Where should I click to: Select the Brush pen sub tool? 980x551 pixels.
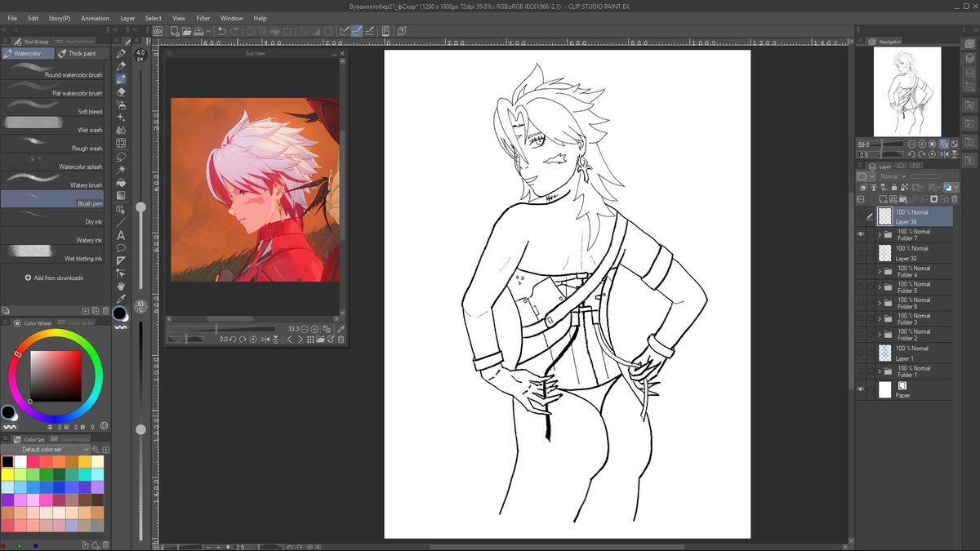52,198
